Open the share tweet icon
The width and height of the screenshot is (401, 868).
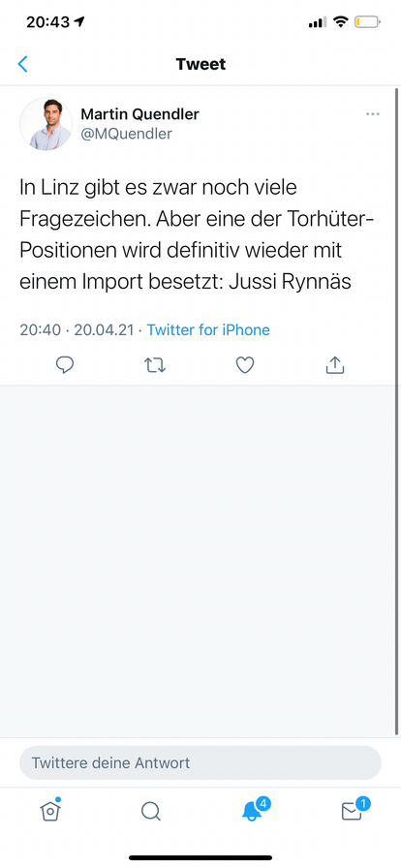tap(335, 365)
